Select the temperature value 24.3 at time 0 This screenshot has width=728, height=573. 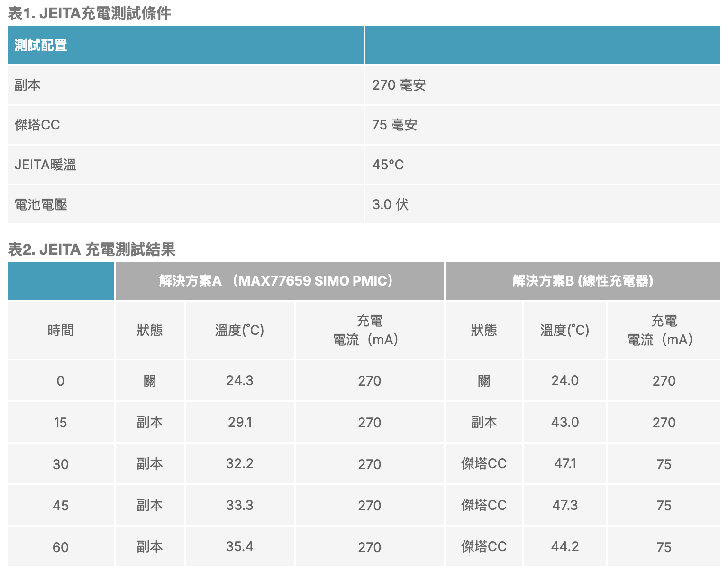pyautogui.click(x=239, y=380)
